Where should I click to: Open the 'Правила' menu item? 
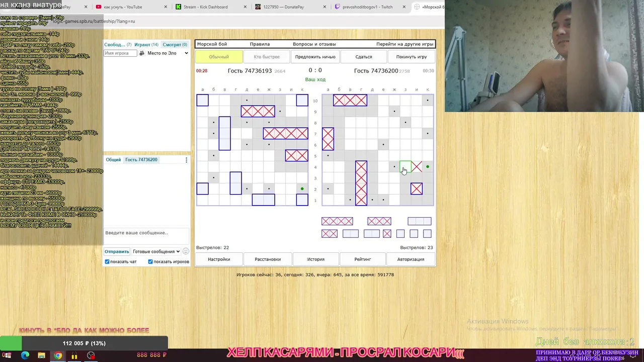(x=260, y=44)
